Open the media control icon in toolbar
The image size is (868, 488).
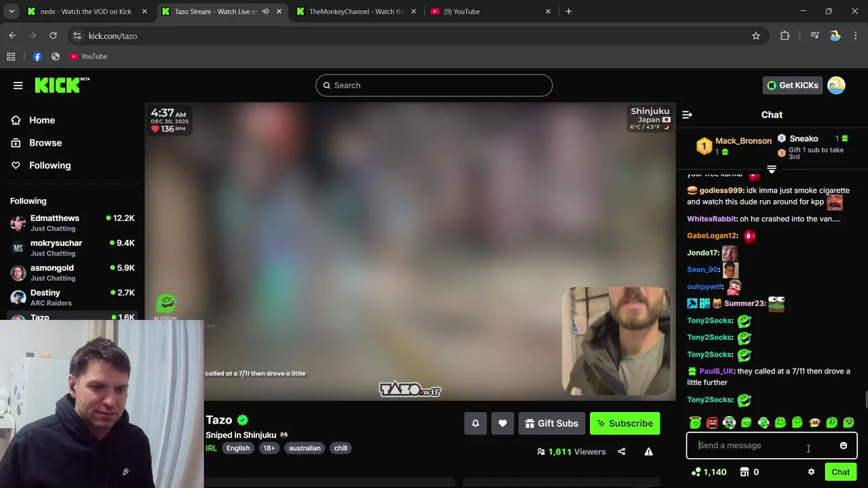pyautogui.click(x=815, y=36)
